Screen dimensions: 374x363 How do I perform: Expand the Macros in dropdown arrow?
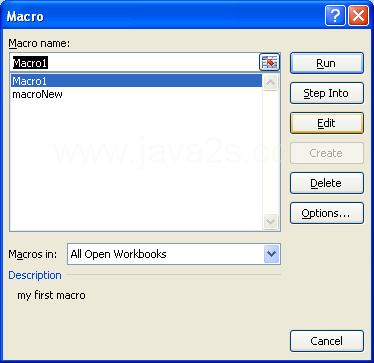(271, 254)
